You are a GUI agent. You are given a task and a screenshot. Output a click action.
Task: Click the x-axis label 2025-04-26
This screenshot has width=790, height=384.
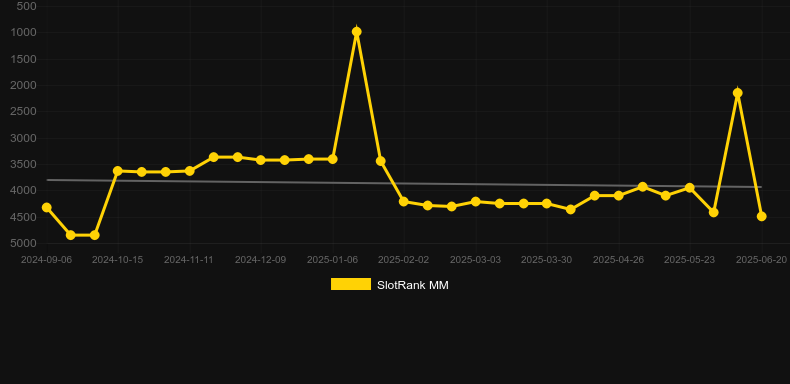[618, 260]
